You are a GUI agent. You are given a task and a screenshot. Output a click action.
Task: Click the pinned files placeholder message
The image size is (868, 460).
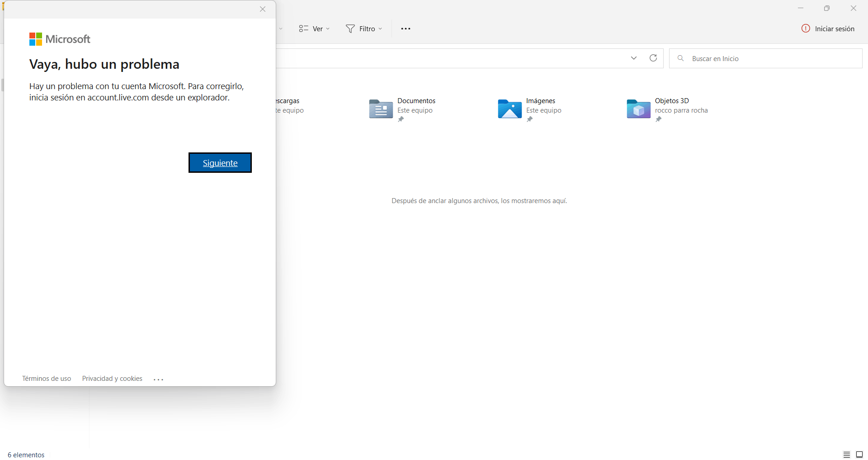click(479, 201)
